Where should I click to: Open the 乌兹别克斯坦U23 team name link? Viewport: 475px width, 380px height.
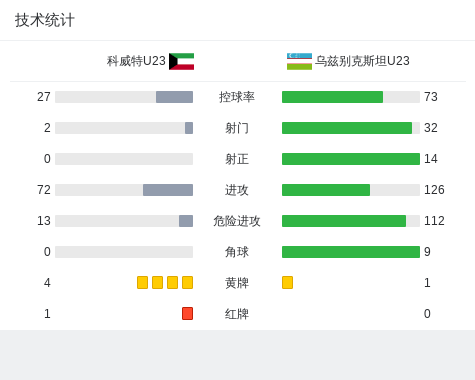point(362,61)
